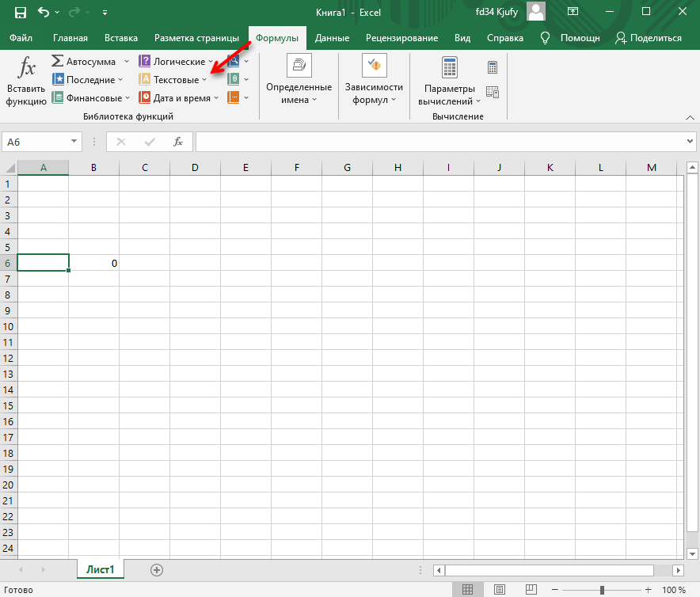Screen dimensions: 700x597
Task: Click the Calculate Now calculator icon
Action: (x=493, y=67)
